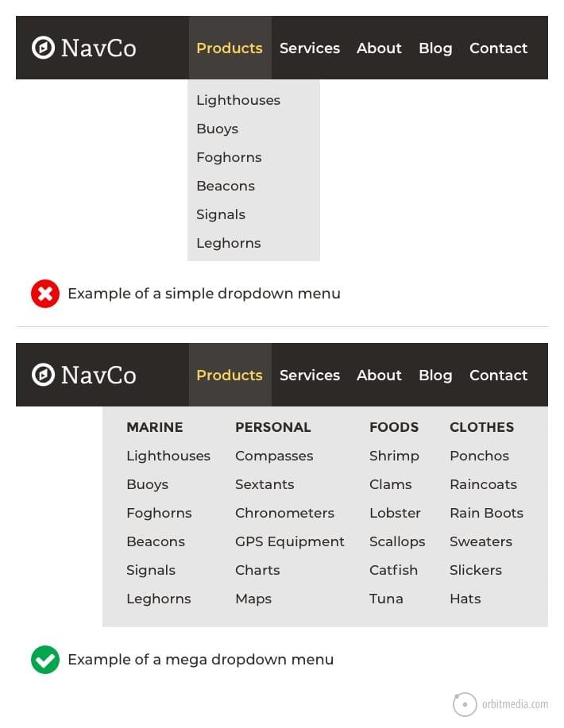Select Buoys in the simple dropdown menu
The image size is (564, 728).
pyautogui.click(x=217, y=129)
